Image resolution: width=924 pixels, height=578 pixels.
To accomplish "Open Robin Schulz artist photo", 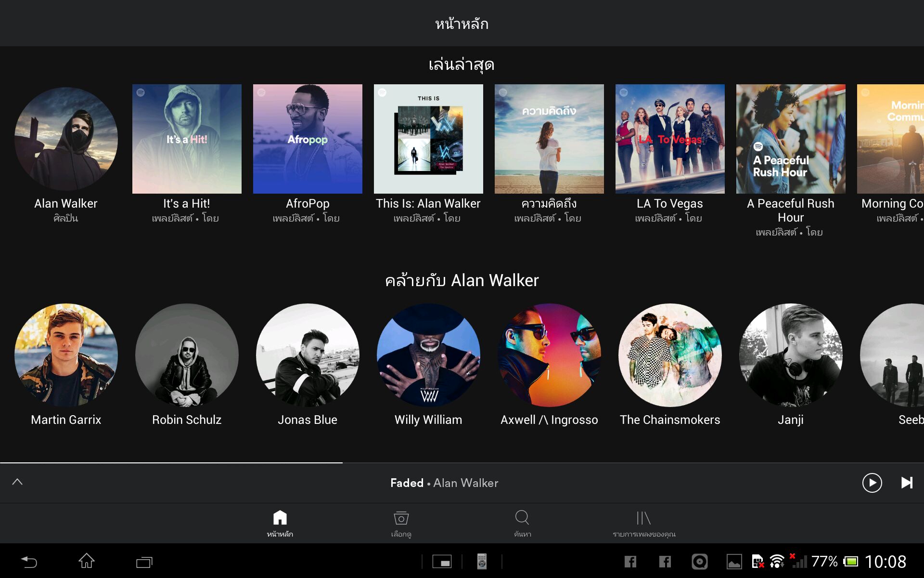I will tap(187, 355).
